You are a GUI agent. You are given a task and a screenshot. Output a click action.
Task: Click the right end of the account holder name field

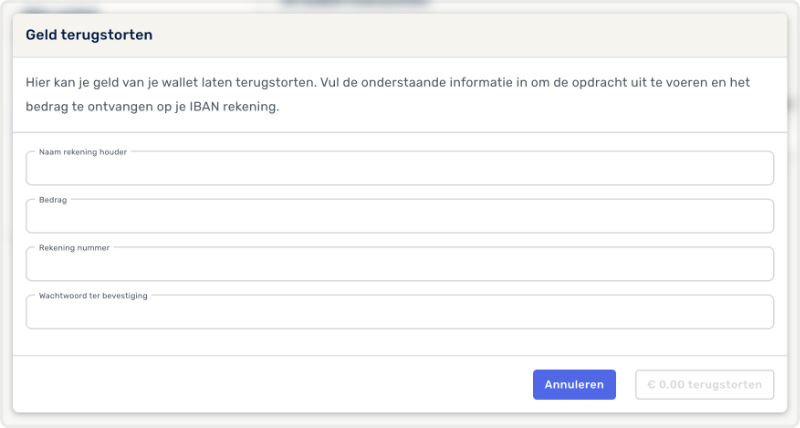(750, 170)
